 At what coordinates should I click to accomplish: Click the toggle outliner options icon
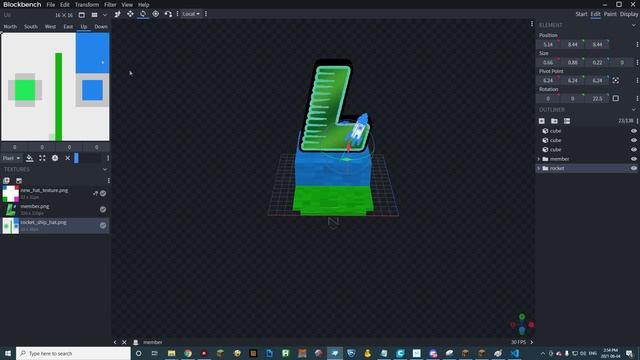click(x=567, y=121)
